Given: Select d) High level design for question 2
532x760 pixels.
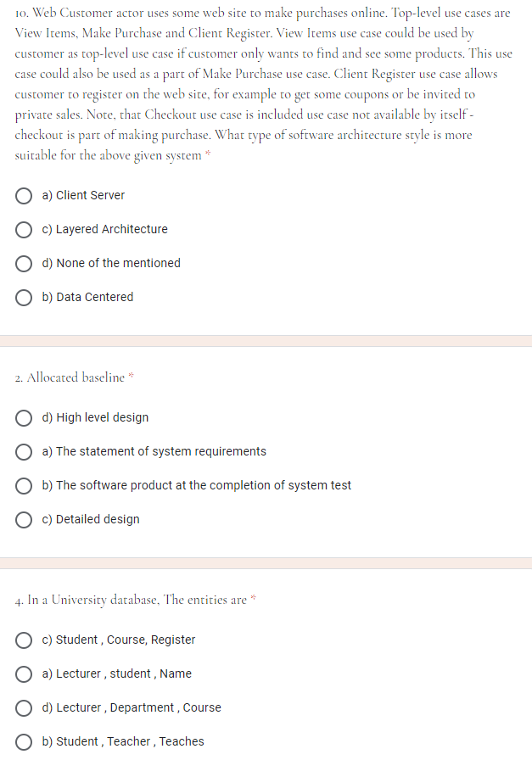Looking at the screenshot, I should coord(24,417).
